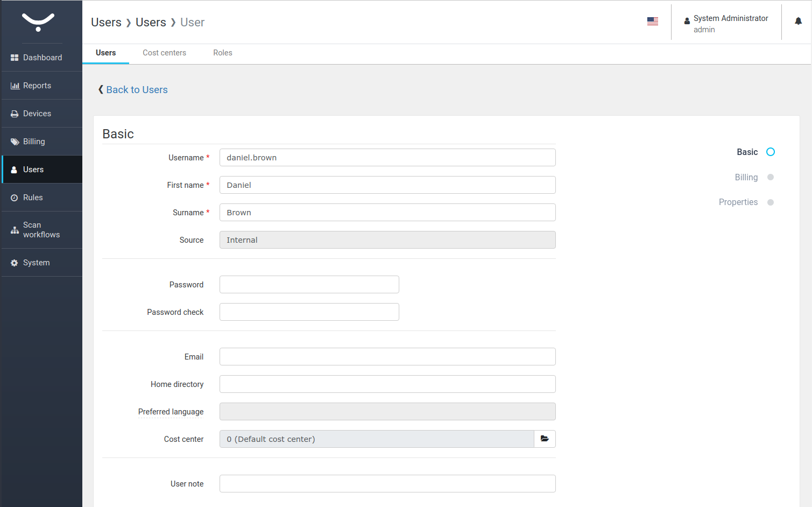Open the cost center folder browse icon
Viewport: 812px width, 507px height.
[545, 439]
